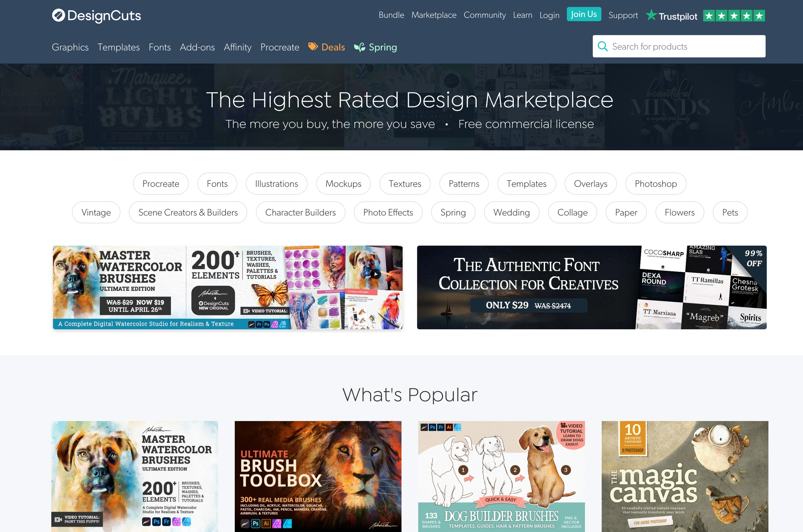This screenshot has height=532, width=803.
Task: Choose the Scene Creators & Builders pill
Action: (x=188, y=212)
